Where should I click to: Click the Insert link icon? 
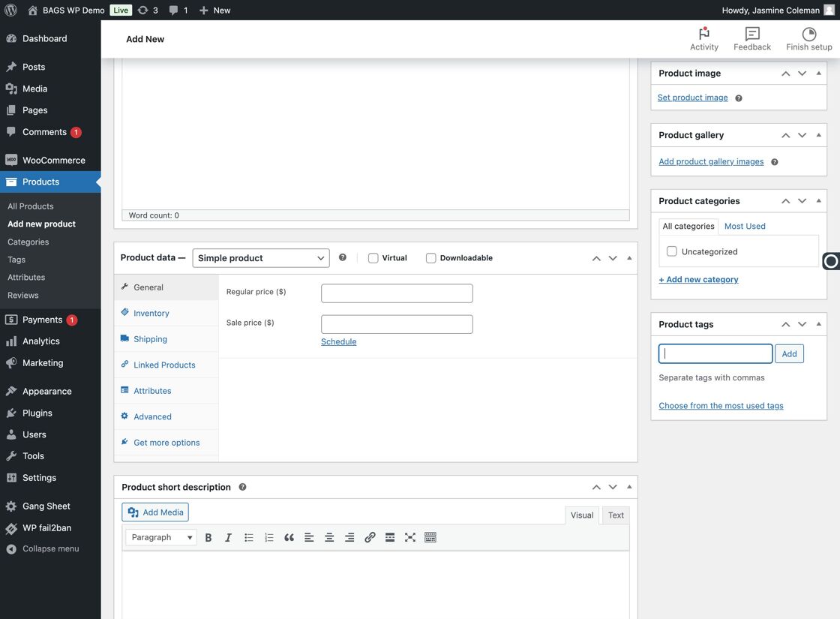coord(370,537)
